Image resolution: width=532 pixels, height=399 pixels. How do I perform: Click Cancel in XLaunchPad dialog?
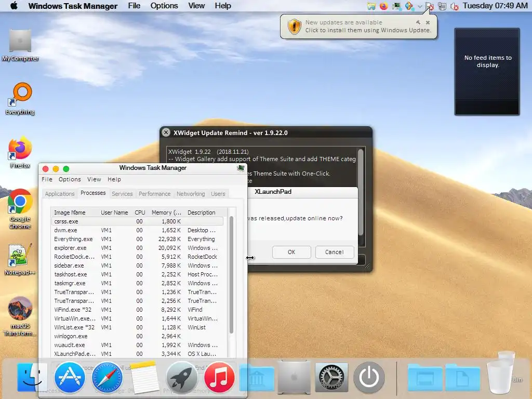pyautogui.click(x=335, y=252)
